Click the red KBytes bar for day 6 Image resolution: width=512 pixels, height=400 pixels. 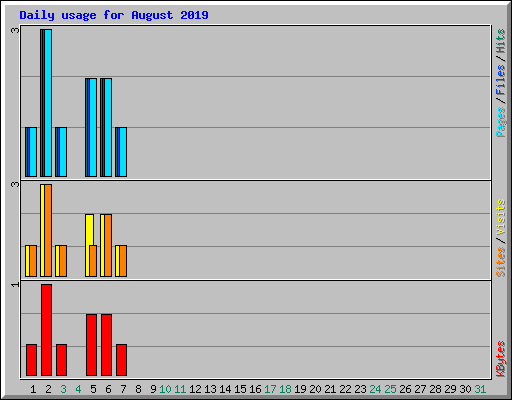[106, 345]
